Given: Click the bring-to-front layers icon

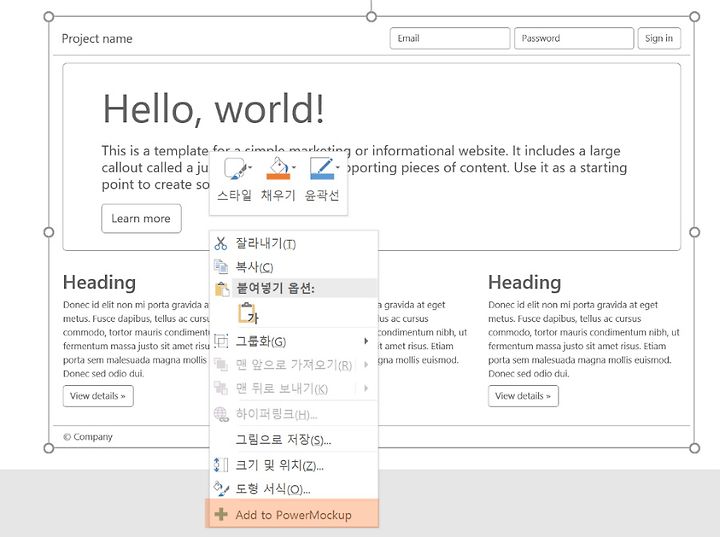Looking at the screenshot, I should point(221,364).
